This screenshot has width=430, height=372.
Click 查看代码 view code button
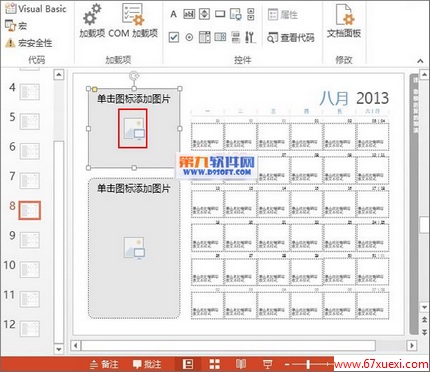[291, 38]
